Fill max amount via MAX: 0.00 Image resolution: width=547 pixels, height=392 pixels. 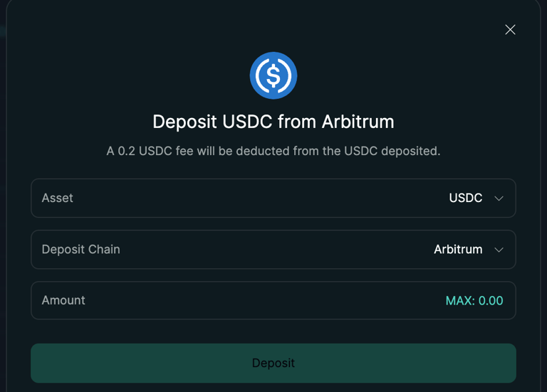[474, 300]
